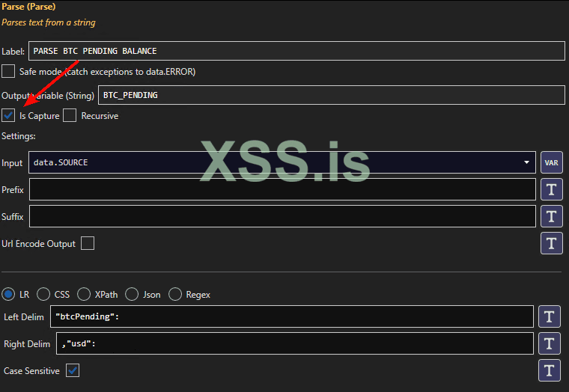Click the T button for Url Encode Output
The width and height of the screenshot is (569, 392).
(x=552, y=243)
